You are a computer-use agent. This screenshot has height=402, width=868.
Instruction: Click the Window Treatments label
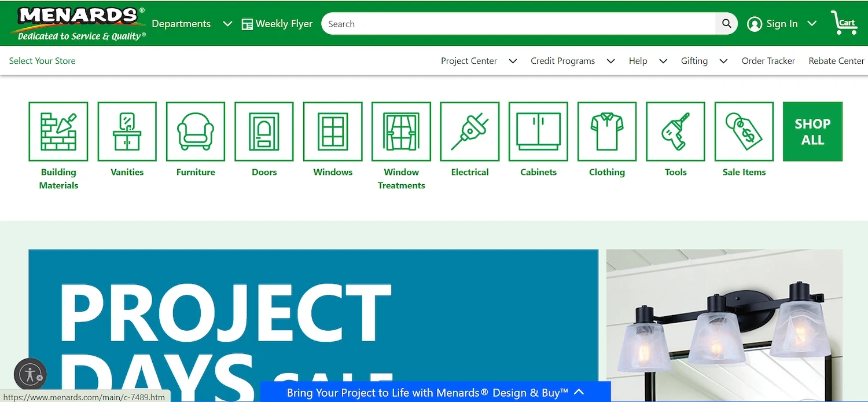point(402,178)
